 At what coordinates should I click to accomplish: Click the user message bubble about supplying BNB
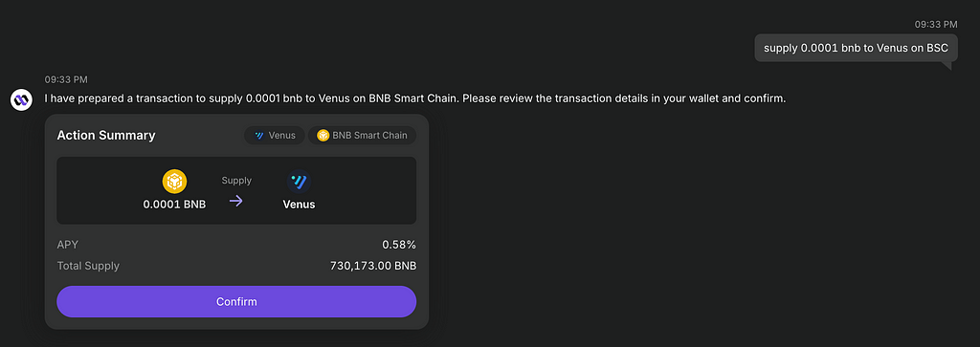(857, 48)
